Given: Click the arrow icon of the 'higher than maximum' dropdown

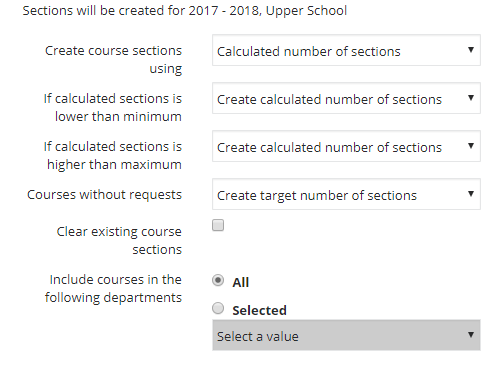Looking at the screenshot, I should [x=471, y=146].
